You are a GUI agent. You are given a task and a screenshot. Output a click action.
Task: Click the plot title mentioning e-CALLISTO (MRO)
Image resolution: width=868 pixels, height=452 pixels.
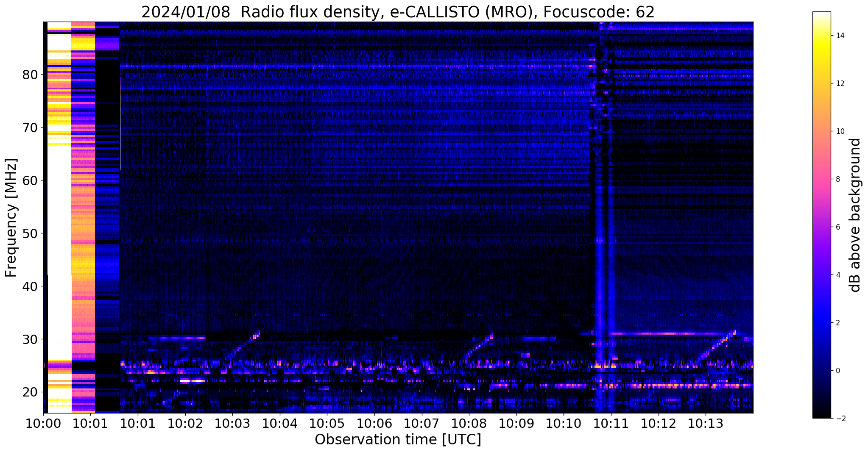[398, 12]
